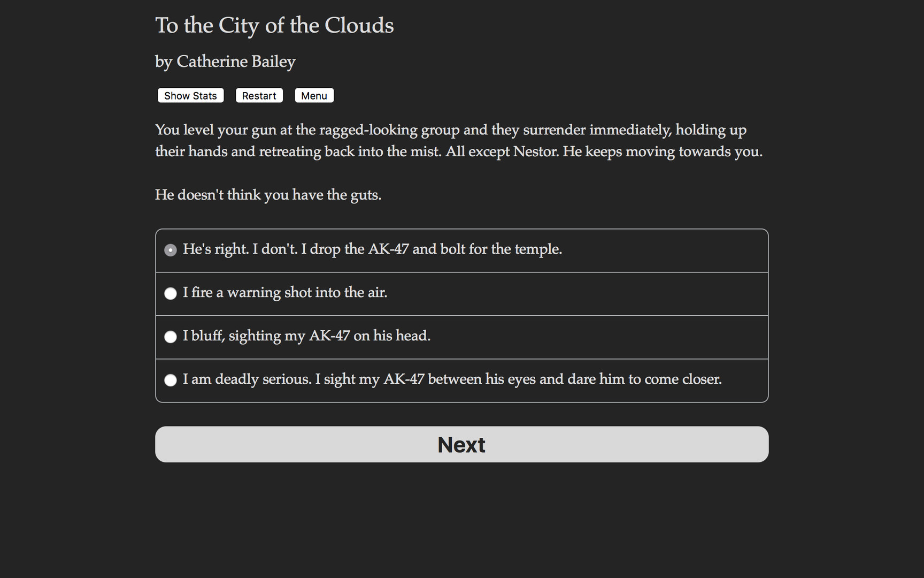Click the author name "by Catherine Bailey"
This screenshot has height=578, width=924.
pos(225,61)
